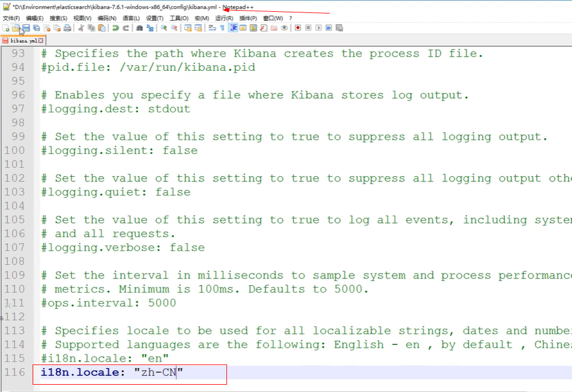This screenshot has height=392, width=572.
Task: Open the 运行(R) menu
Action: [224, 18]
